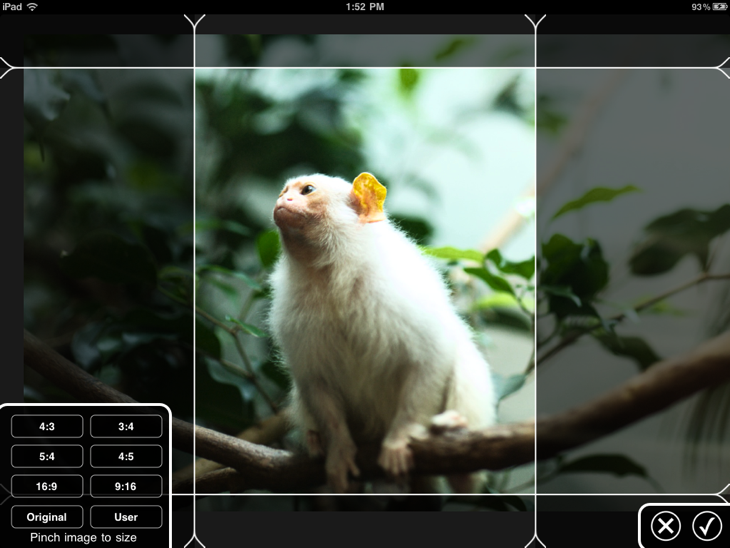Tap the Wi-Fi icon in status bar
Viewport: 730px width, 548px height.
(x=32, y=7)
